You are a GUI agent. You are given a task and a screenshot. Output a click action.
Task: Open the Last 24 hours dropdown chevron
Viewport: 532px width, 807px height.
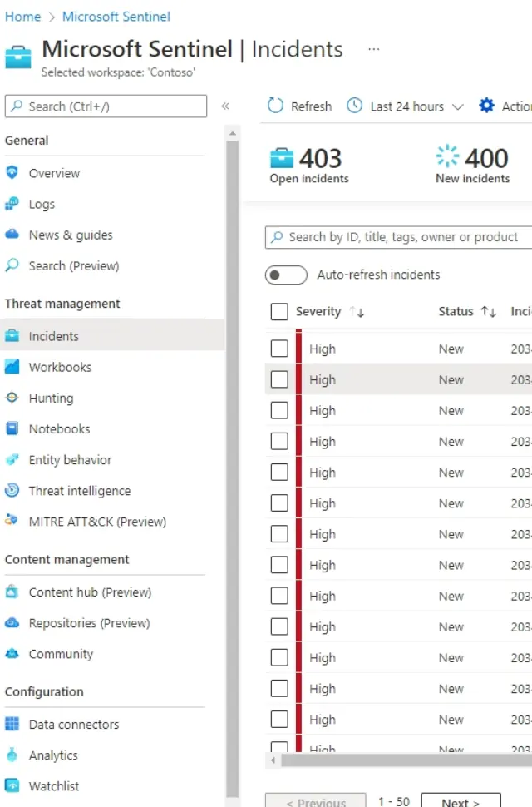pyautogui.click(x=457, y=107)
